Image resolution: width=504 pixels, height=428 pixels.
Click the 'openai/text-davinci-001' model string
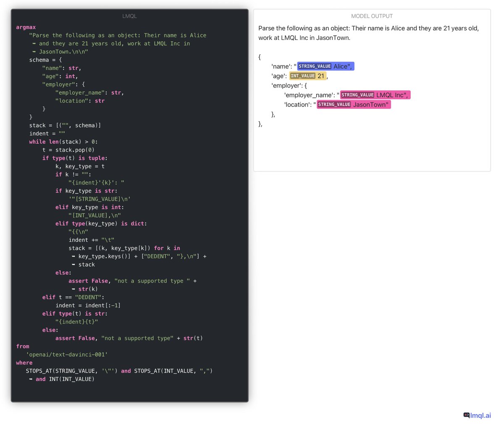click(x=67, y=354)
